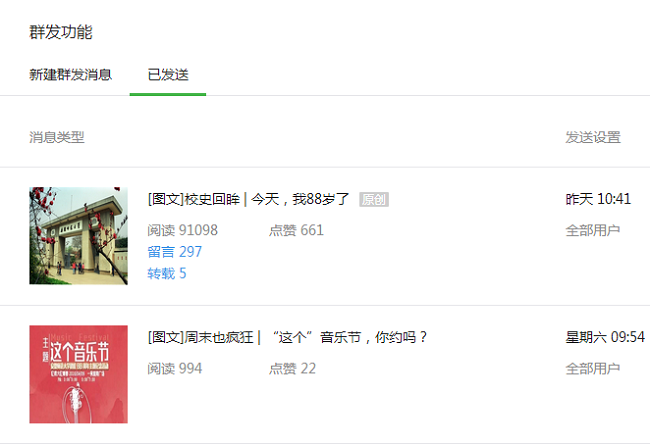650x444 pixels.
Task: Click 点赞 22 likes count
Action: (292, 369)
